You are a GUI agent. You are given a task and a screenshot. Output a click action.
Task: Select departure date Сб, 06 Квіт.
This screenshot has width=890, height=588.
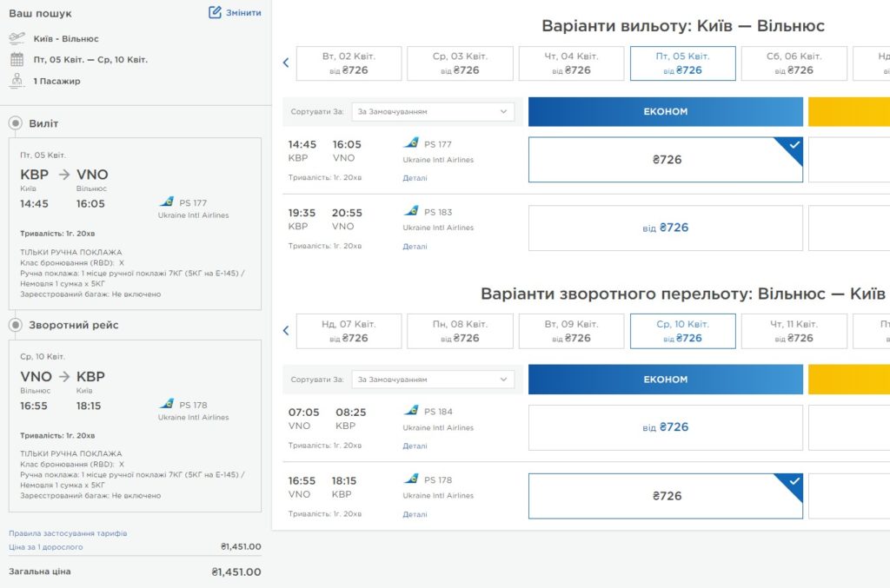coord(794,63)
